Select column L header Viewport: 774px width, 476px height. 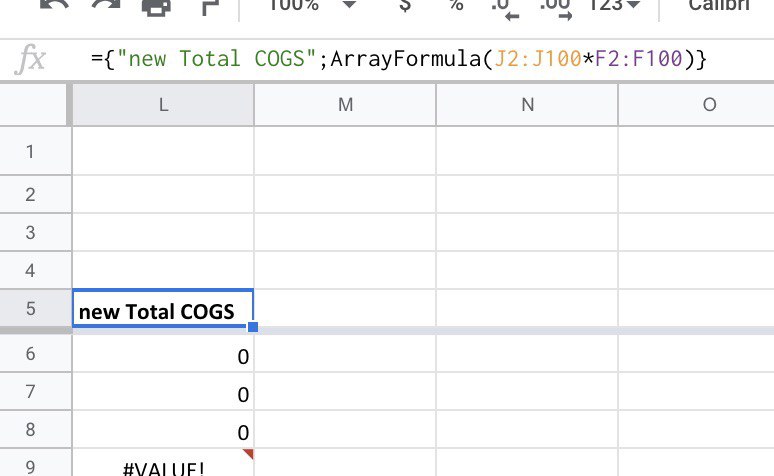pos(163,105)
